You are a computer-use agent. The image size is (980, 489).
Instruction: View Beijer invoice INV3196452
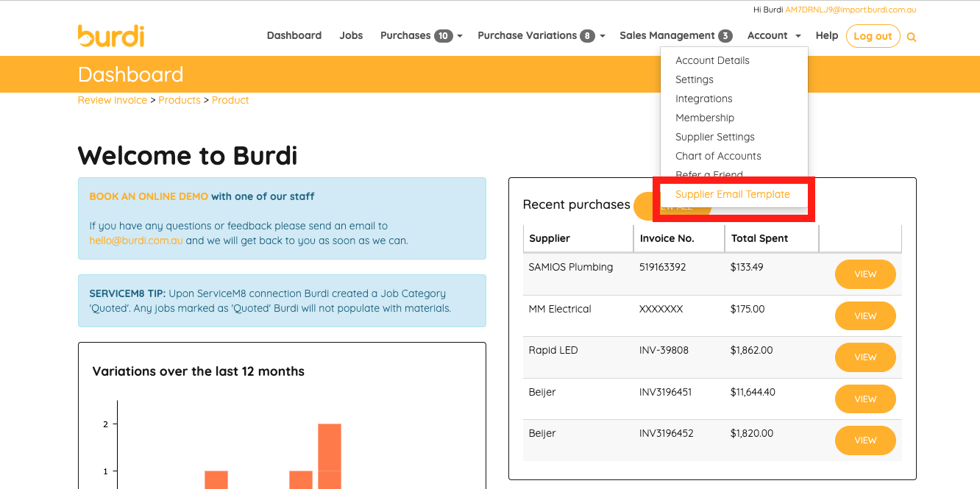(865, 440)
